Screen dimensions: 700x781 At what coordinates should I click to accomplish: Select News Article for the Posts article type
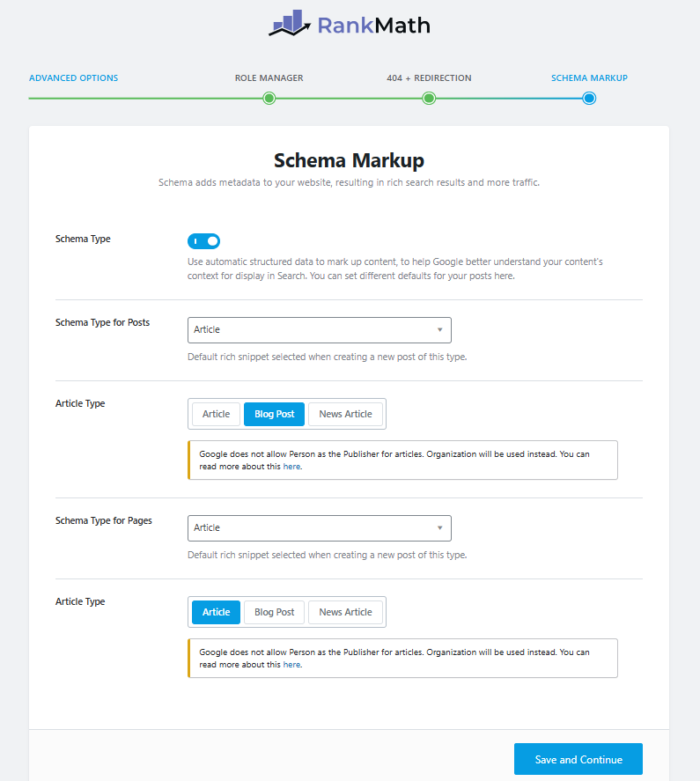click(x=345, y=413)
